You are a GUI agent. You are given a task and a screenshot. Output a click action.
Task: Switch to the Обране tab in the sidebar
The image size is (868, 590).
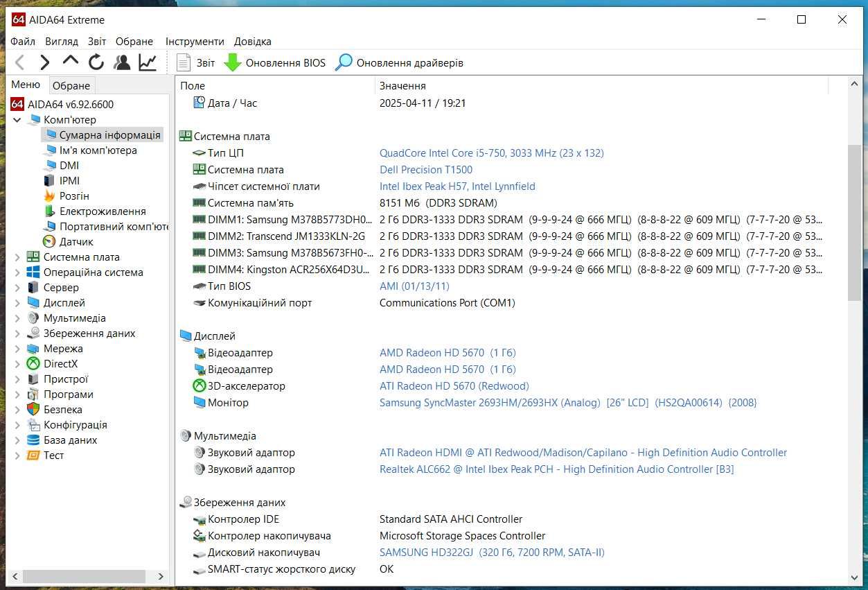[x=71, y=85]
